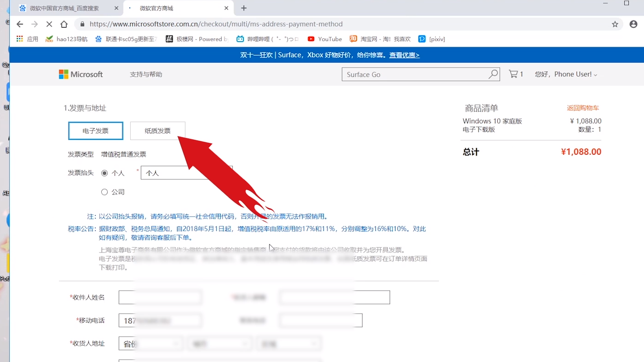Open the 应用 apps bookmark
The height and width of the screenshot is (362, 644).
[27, 39]
